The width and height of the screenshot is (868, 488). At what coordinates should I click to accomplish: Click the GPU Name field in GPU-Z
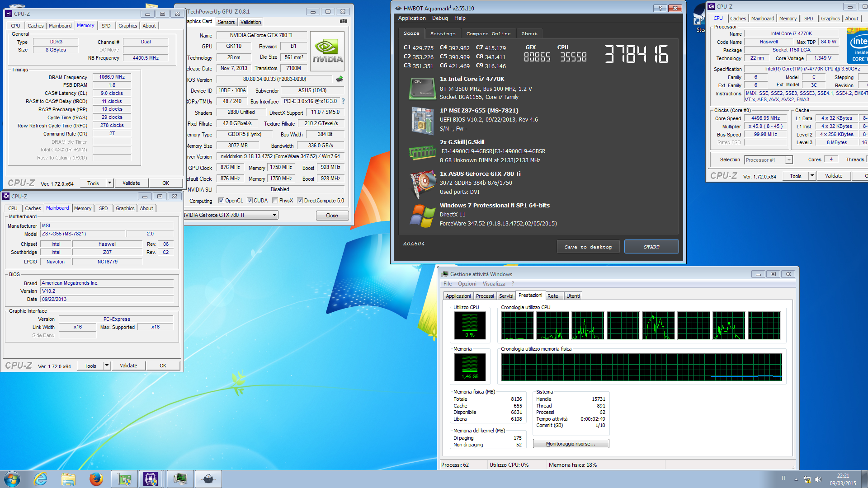[261, 35]
